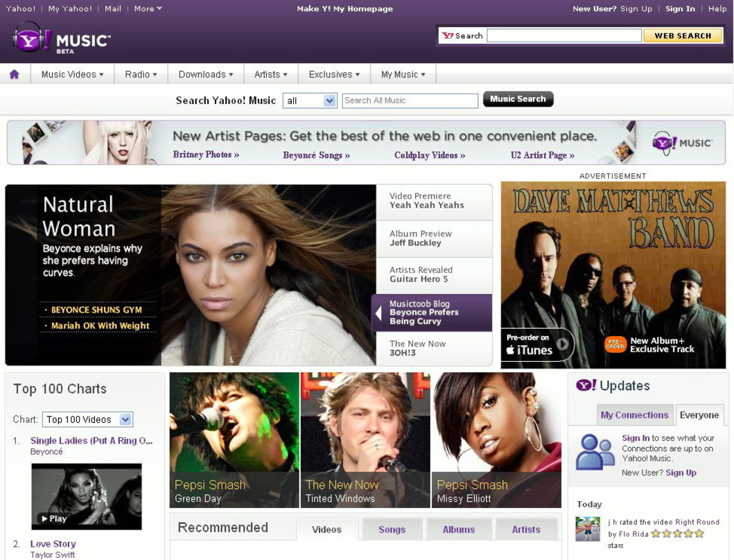The height and width of the screenshot is (560, 734).
Task: Click the Yahoo web search input field
Action: [564, 35]
